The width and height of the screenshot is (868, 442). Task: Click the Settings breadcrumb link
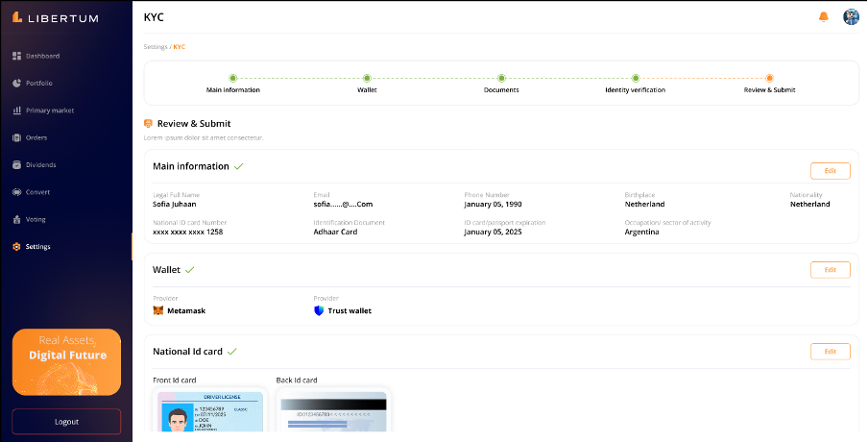click(x=156, y=47)
